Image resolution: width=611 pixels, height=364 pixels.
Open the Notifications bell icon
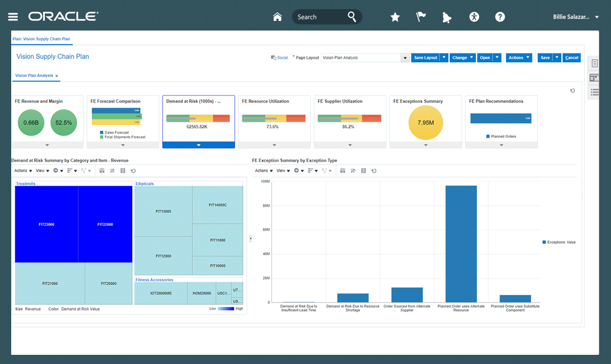(447, 17)
